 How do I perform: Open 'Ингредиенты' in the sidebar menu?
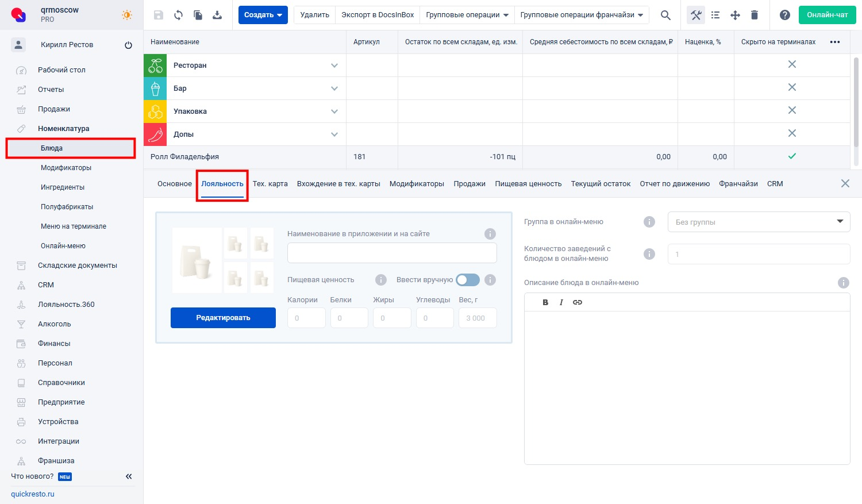point(63,187)
